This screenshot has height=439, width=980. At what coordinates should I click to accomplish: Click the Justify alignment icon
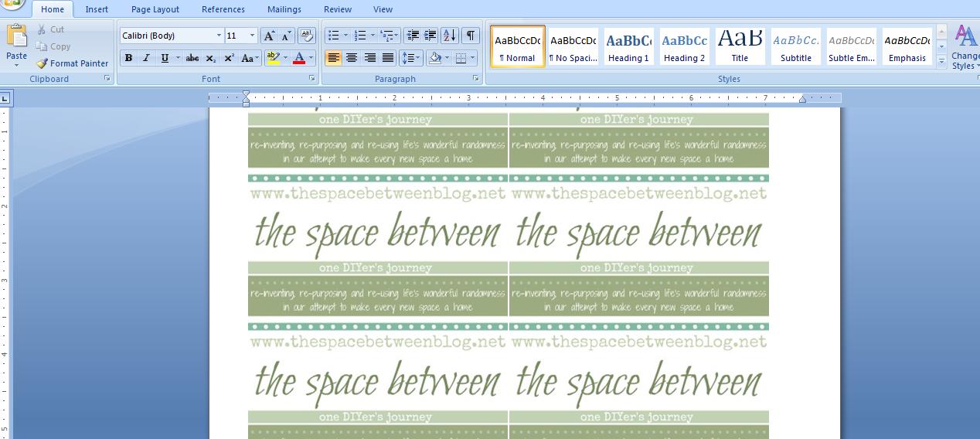coord(388,58)
